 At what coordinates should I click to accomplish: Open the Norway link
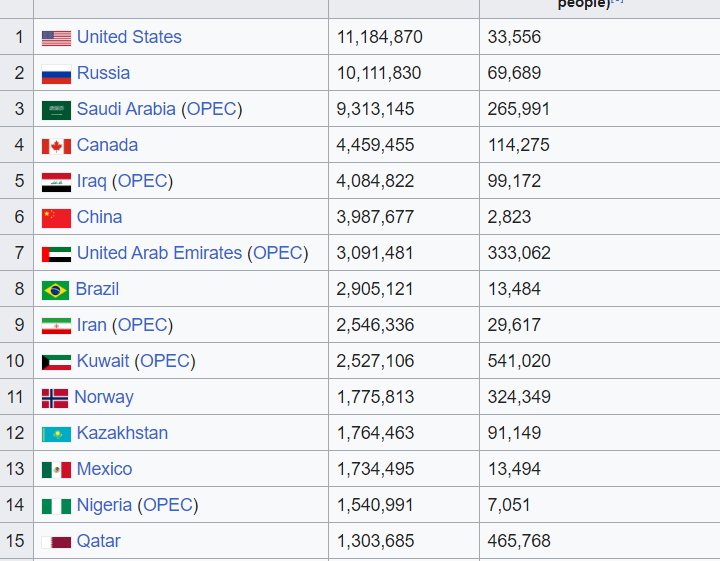click(104, 397)
